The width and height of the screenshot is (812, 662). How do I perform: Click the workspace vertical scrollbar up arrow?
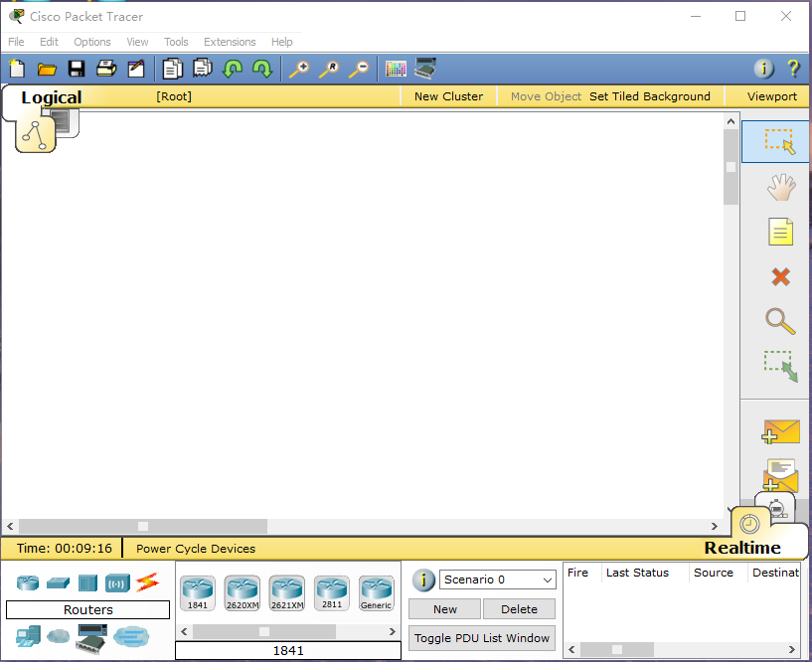click(731, 121)
